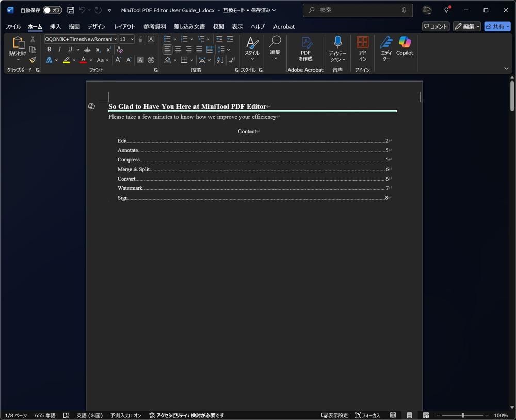This screenshot has height=420, width=516.
Task: Toggle character shading button
Action: pos(140,60)
